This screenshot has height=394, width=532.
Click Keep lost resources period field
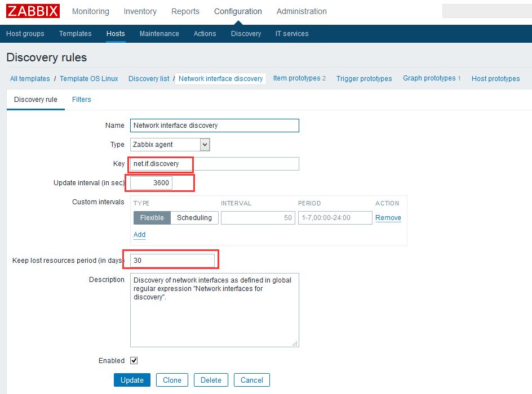172,261
